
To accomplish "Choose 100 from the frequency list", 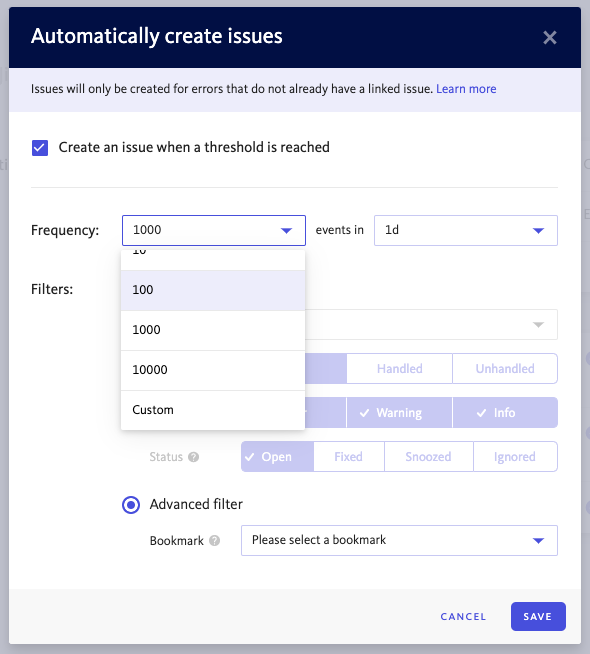I will (x=213, y=290).
